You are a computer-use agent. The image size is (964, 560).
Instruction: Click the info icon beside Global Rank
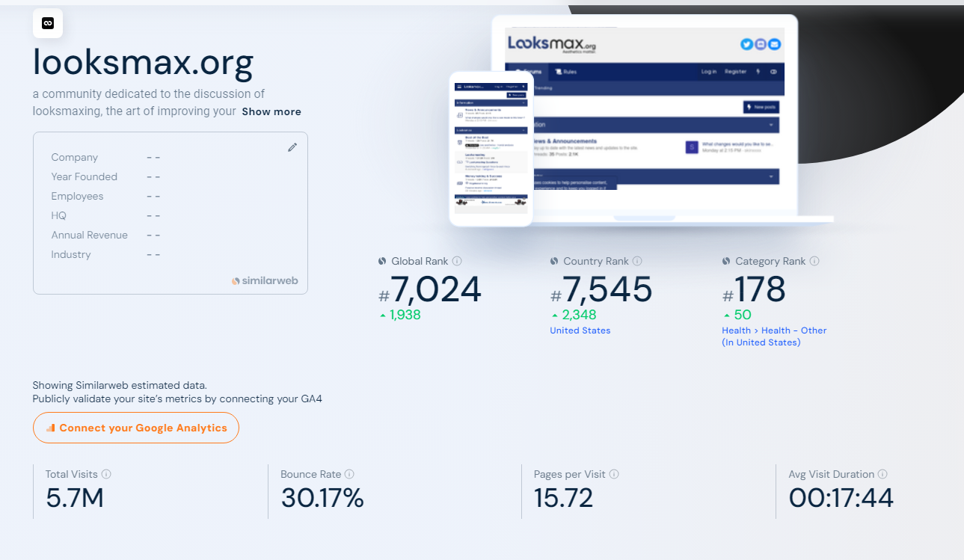[457, 262]
